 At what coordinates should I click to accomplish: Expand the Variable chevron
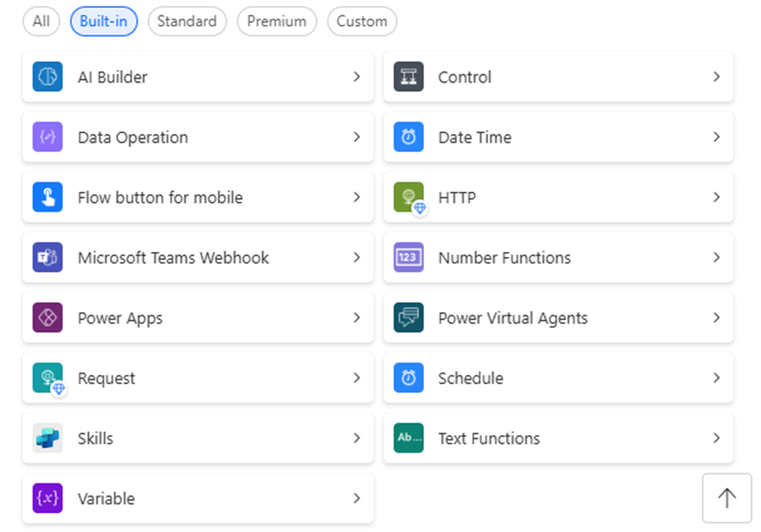(356, 497)
